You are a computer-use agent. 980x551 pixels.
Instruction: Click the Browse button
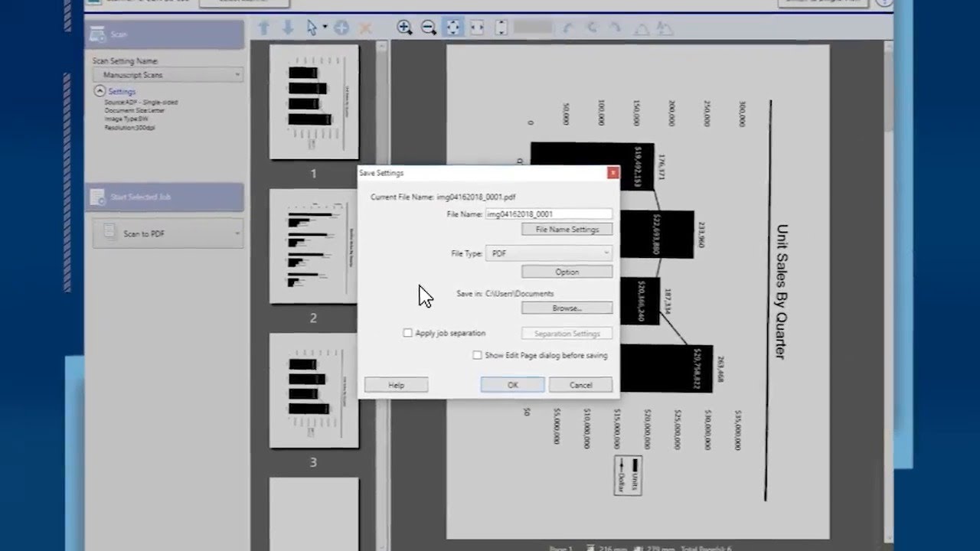pos(567,308)
